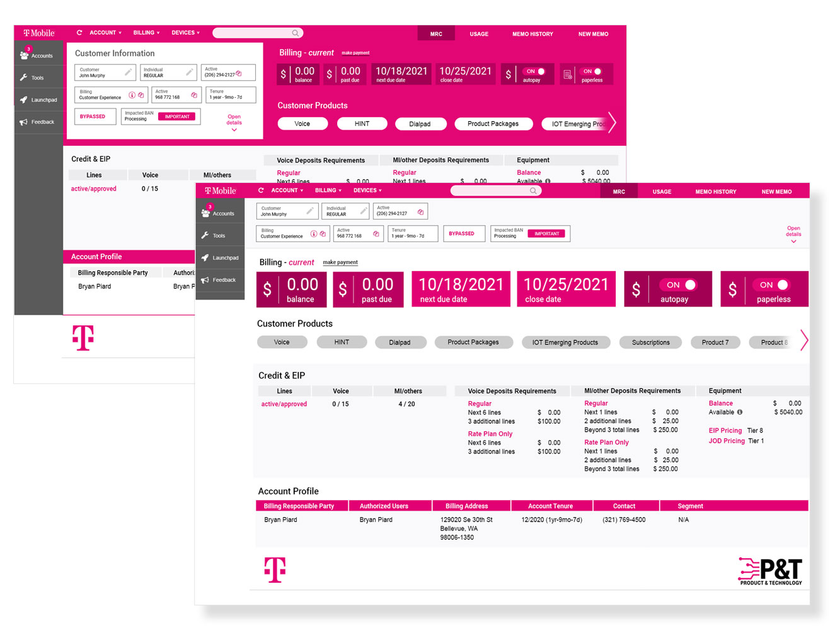Open DEVICES dropdown in back window

click(185, 33)
